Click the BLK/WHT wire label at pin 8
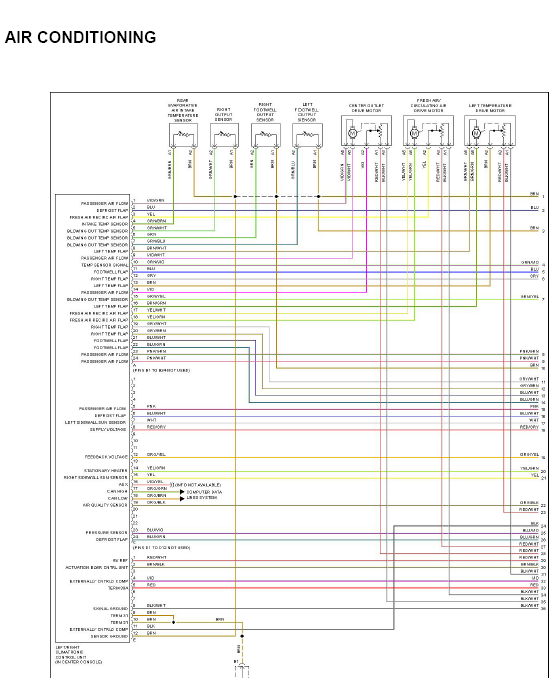 (x=156, y=605)
